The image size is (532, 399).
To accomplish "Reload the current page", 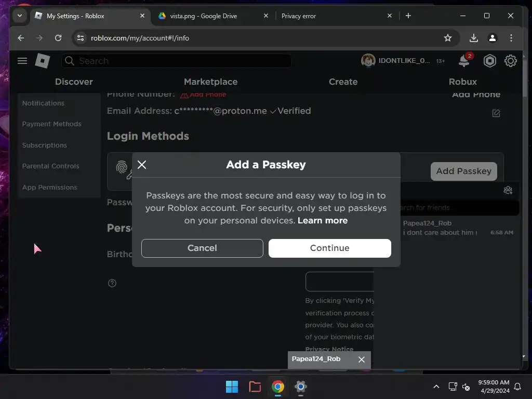I will (x=58, y=38).
